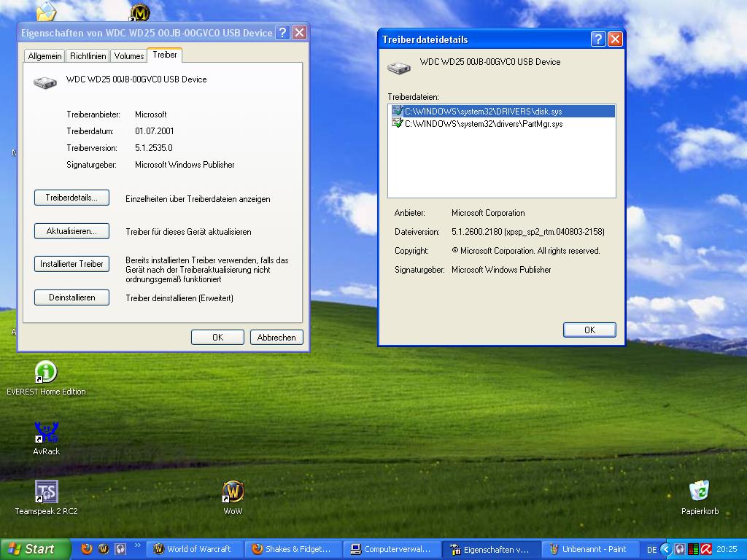Open the Start menu

click(x=34, y=549)
